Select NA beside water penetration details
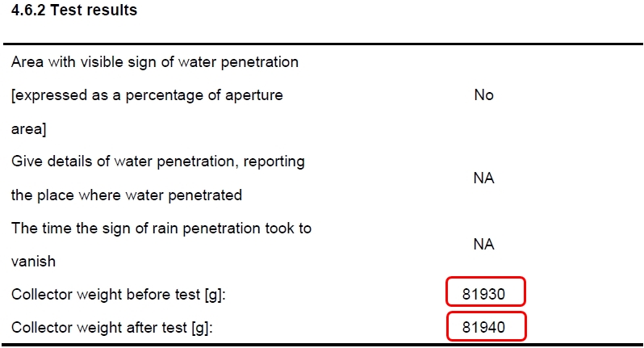This screenshot has height=348, width=644. click(x=483, y=178)
